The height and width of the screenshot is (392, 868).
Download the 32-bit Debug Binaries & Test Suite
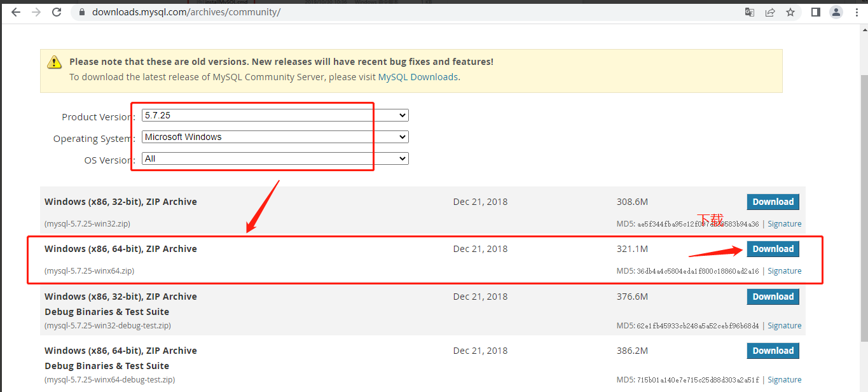(x=773, y=297)
